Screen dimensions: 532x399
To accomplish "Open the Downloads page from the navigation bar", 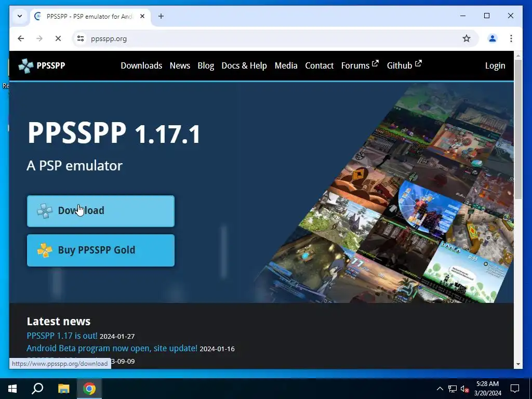I will tap(141, 65).
